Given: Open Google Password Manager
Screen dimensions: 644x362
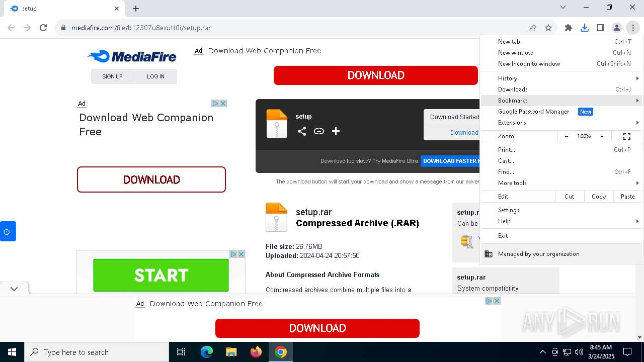Looking at the screenshot, I should (x=562, y=112).
